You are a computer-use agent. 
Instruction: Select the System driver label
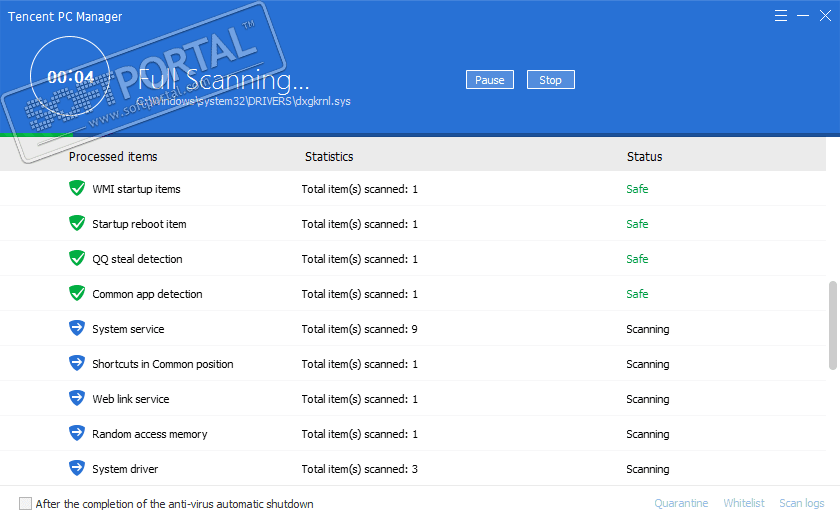125,469
